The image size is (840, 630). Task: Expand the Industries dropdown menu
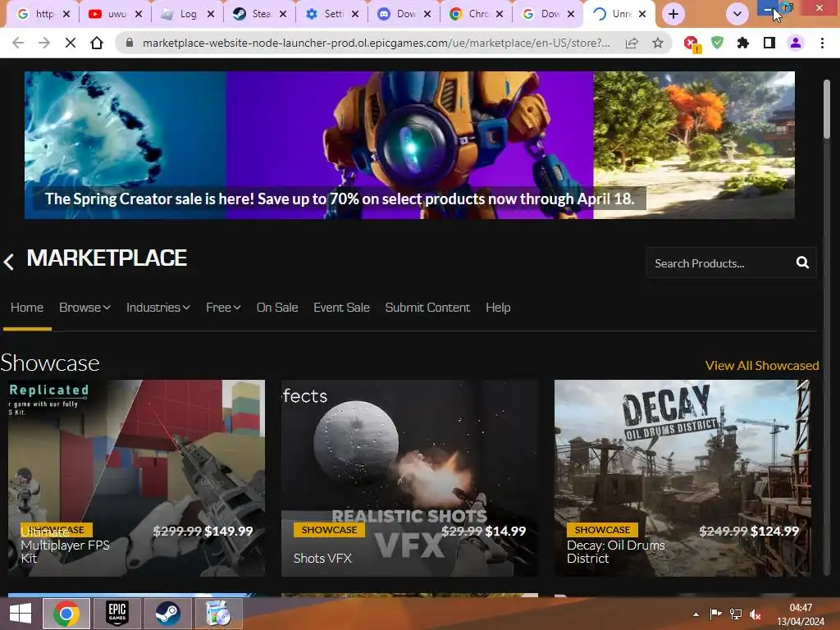click(x=158, y=308)
